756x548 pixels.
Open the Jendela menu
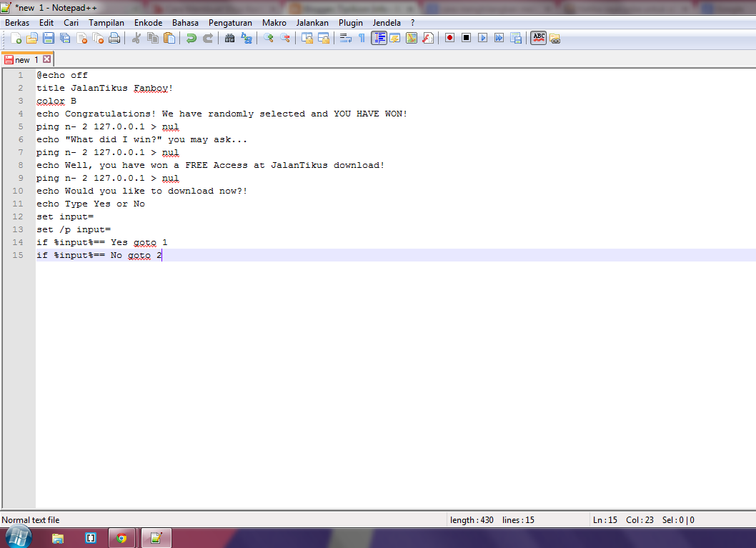(386, 23)
